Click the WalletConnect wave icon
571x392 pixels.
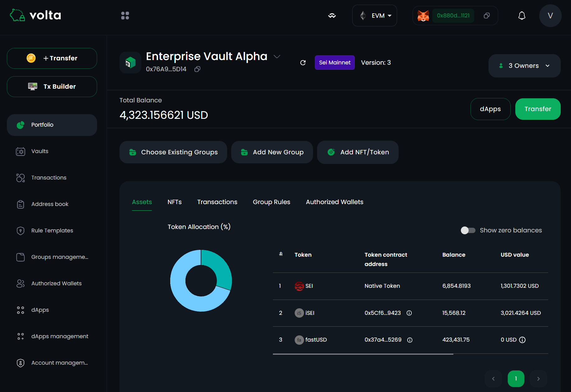pos(332,16)
